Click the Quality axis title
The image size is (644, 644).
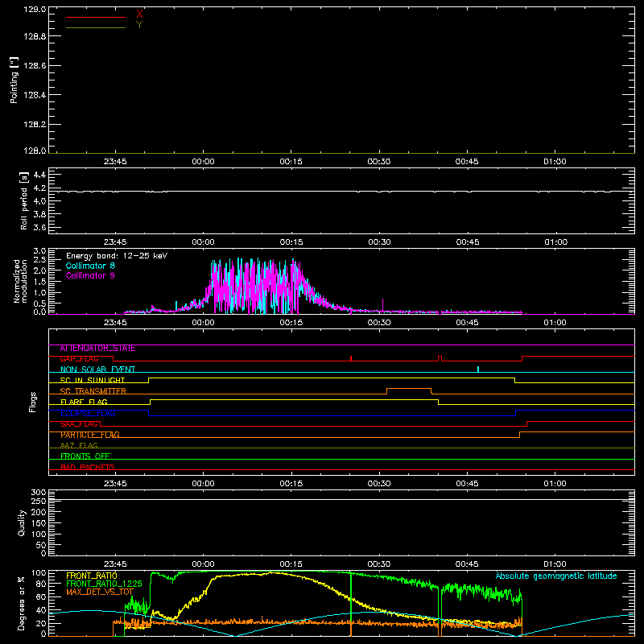pyautogui.click(x=22, y=522)
